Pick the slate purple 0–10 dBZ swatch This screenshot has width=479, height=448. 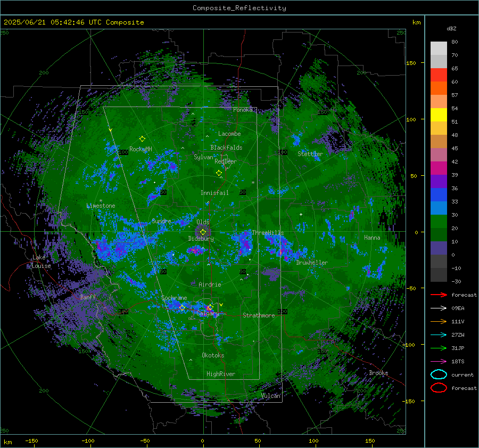coord(439,248)
